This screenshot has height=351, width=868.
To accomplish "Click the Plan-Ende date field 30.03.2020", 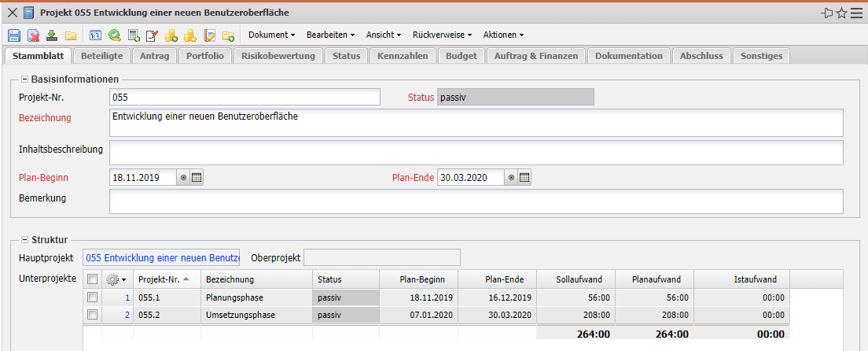I will click(470, 178).
